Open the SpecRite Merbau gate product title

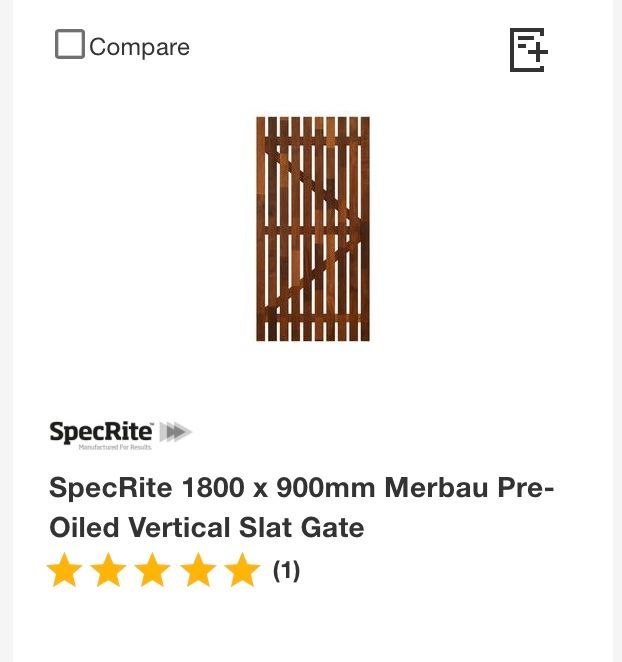point(301,507)
